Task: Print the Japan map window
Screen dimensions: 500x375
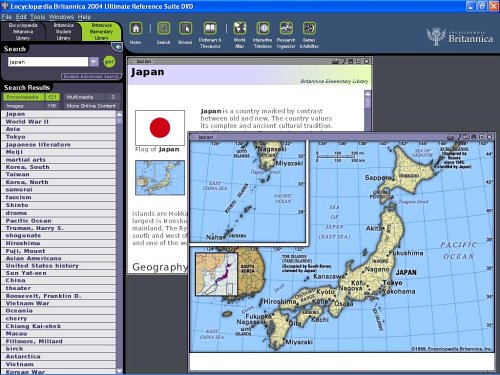Action: click(x=450, y=137)
